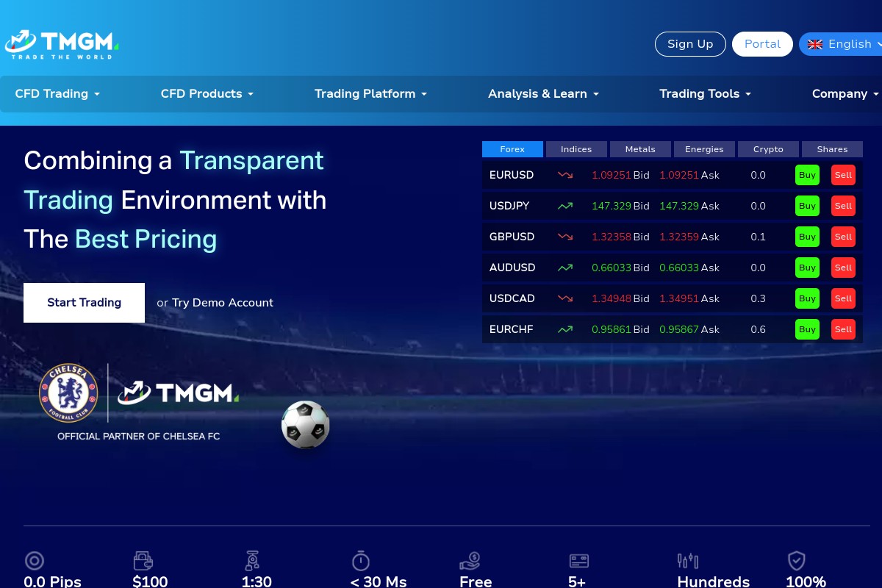Click the stopwatch icon above < 30 Ms

[x=360, y=561]
